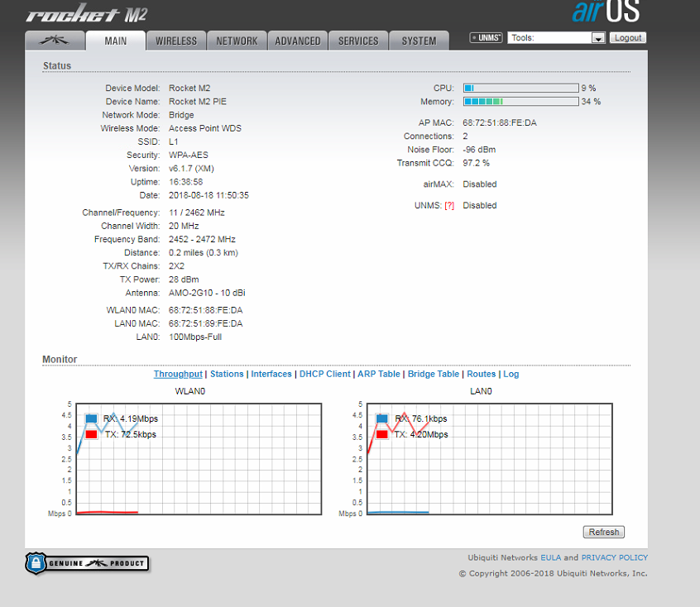View the Interfaces monitor
Viewport: 700px width, 607px height.
[x=271, y=374]
